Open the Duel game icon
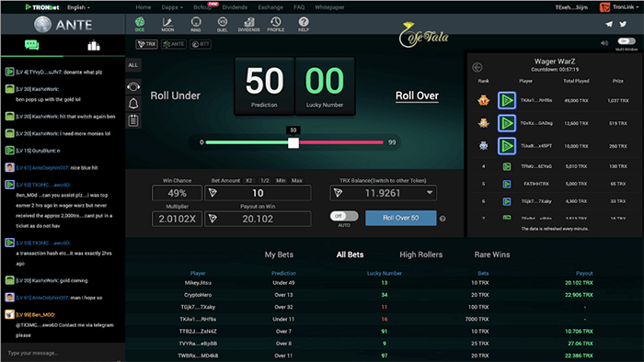The image size is (644, 362). click(223, 24)
